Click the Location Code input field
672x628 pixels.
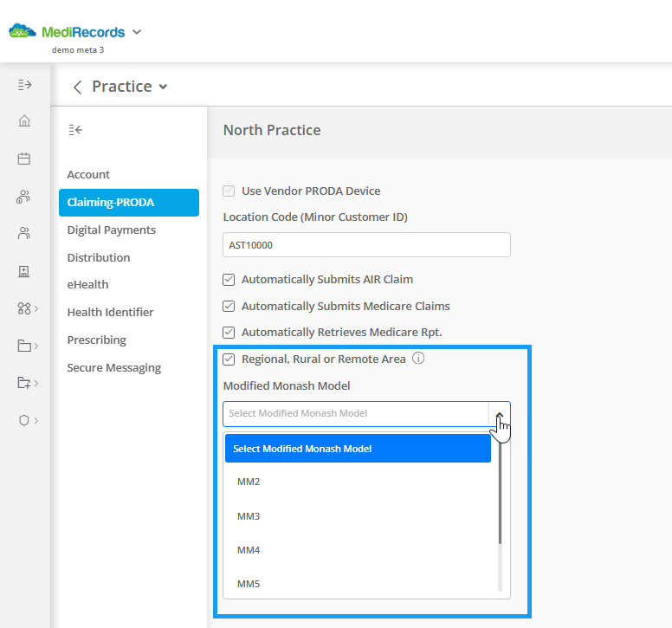pos(366,245)
